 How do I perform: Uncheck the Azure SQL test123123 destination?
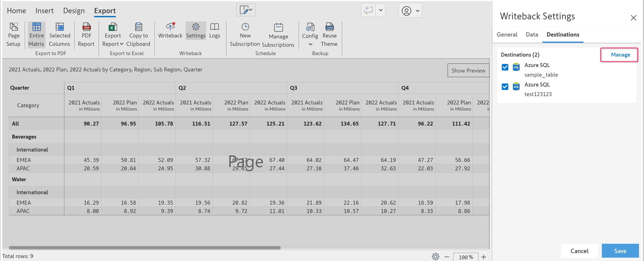505,87
